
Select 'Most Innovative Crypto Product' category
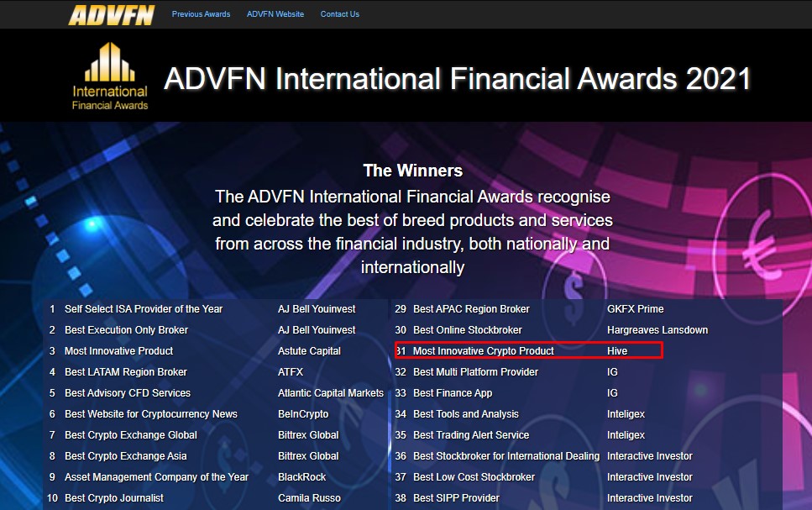(484, 351)
